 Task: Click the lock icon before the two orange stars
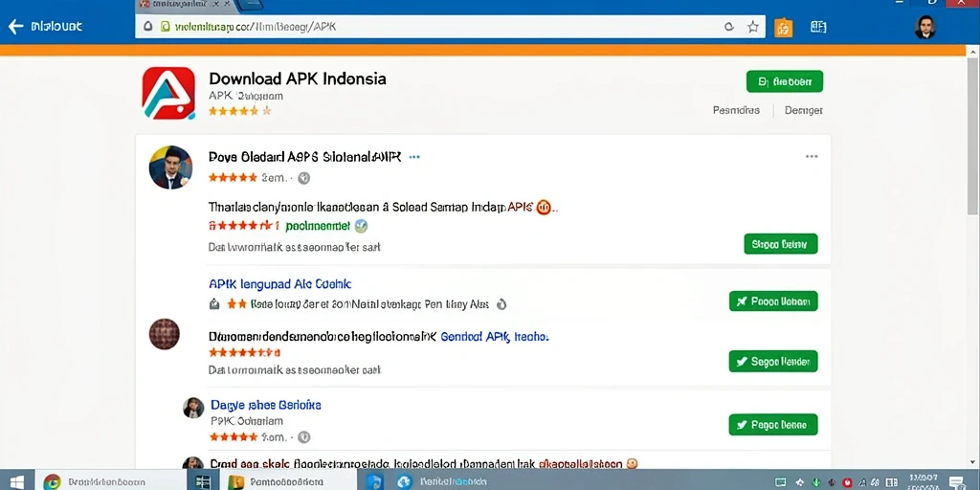214,304
